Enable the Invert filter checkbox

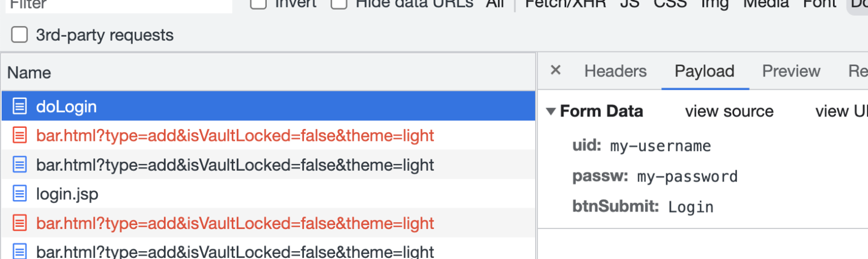tap(258, 3)
